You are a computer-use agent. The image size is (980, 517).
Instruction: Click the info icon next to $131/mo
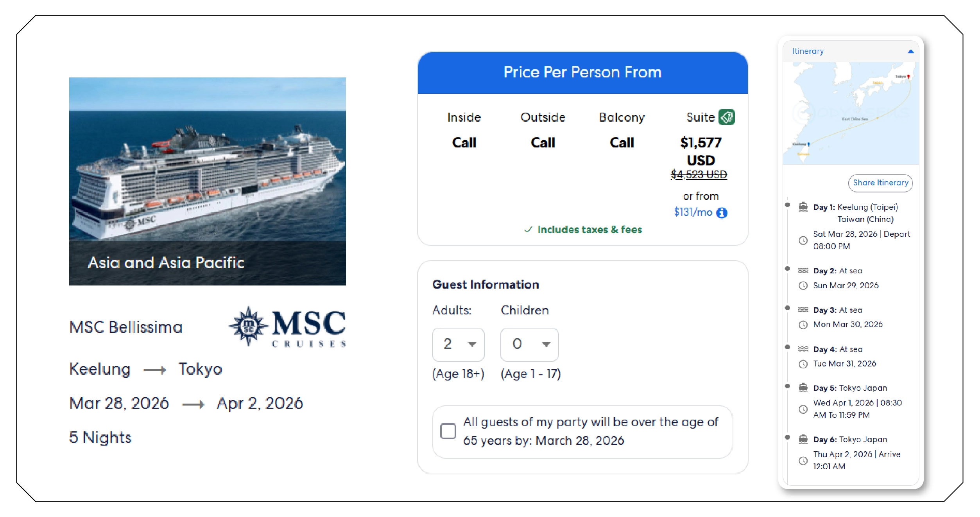coord(723,213)
